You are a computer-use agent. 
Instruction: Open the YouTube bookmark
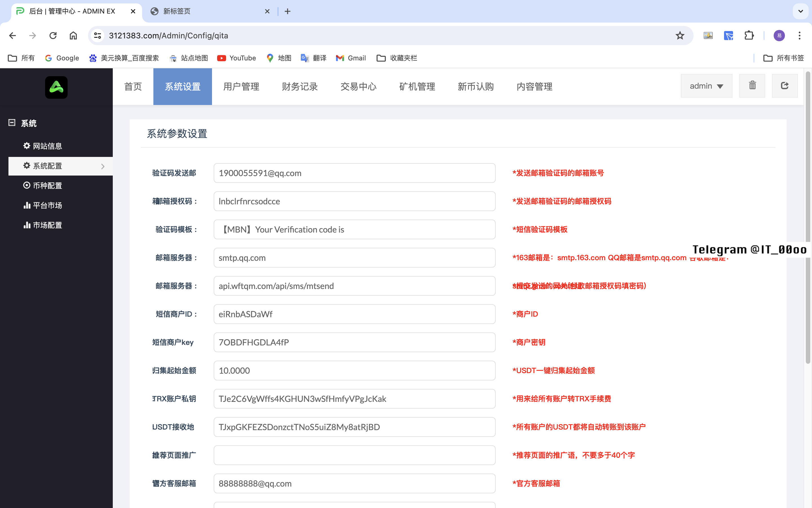click(237, 58)
